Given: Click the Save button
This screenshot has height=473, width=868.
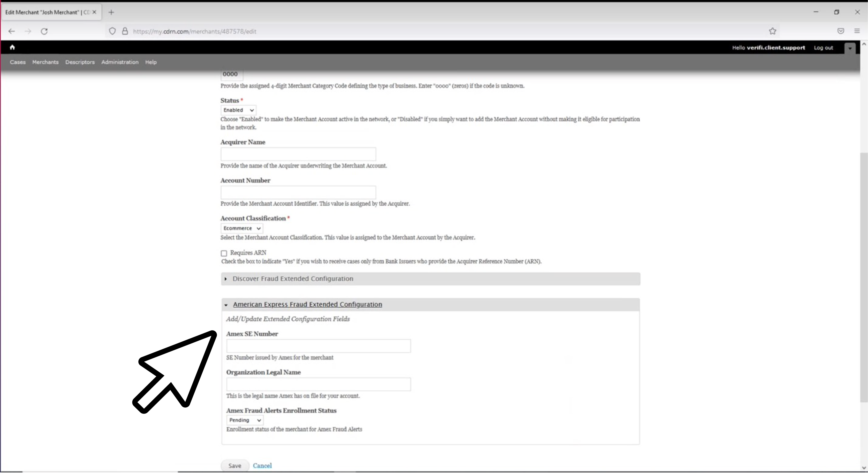Looking at the screenshot, I should 235,466.
